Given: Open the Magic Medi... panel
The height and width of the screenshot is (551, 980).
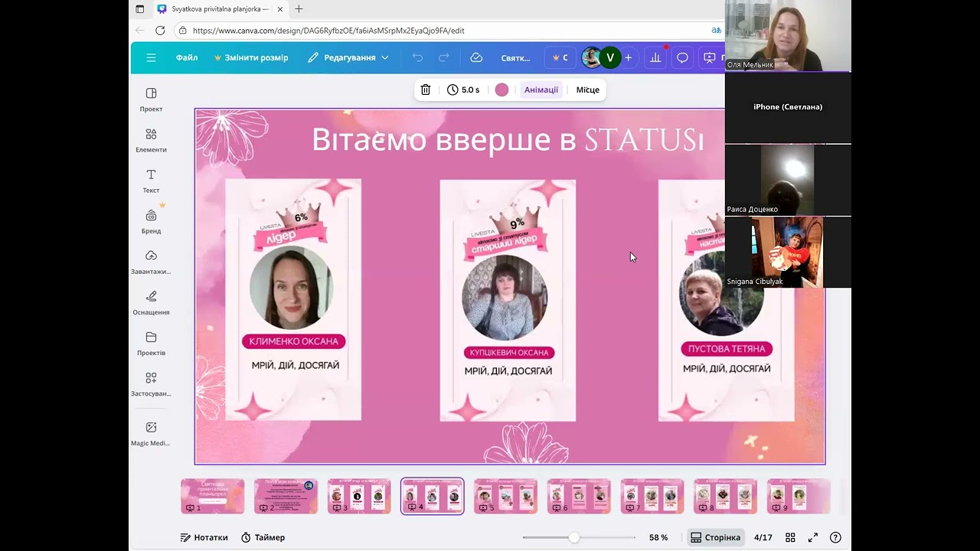Looking at the screenshot, I should 151,433.
